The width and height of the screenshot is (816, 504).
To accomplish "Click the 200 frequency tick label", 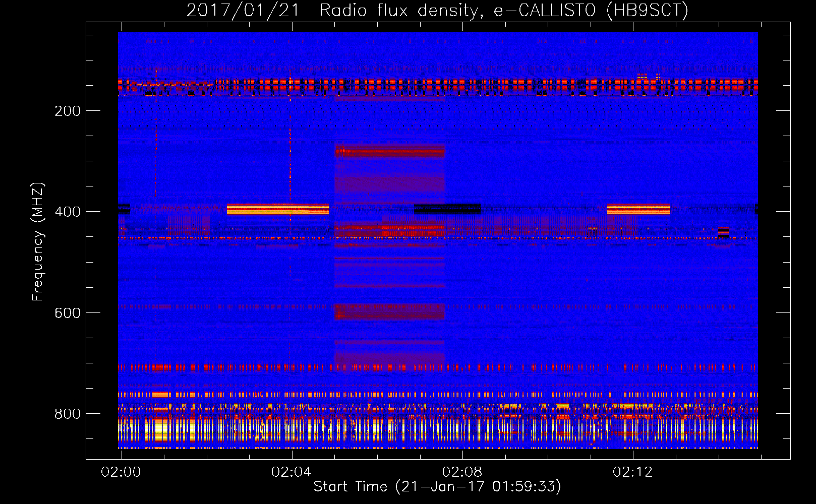I will coord(68,111).
